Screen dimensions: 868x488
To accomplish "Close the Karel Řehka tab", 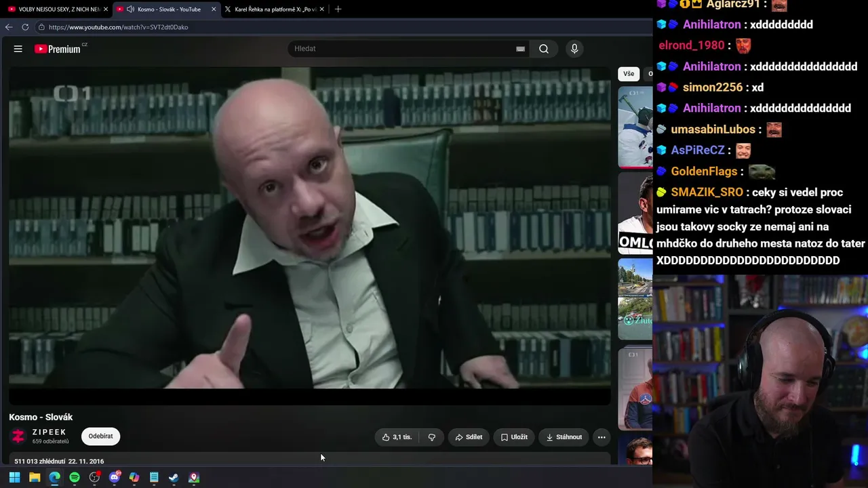I will pos(321,9).
